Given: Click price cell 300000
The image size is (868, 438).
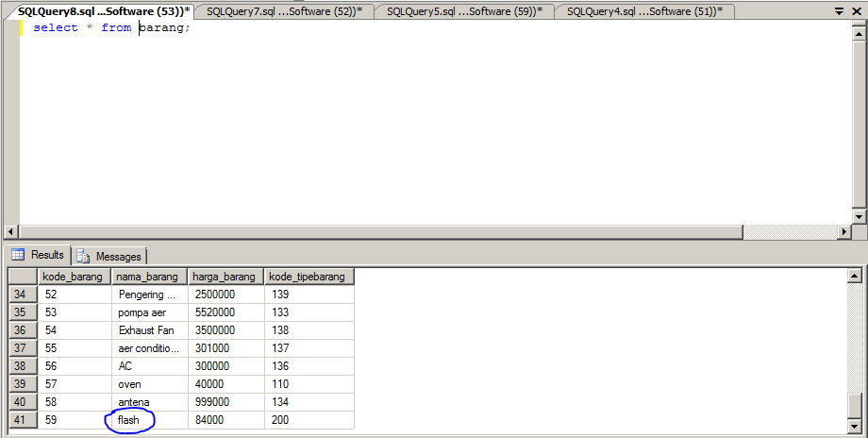Looking at the screenshot, I should click(x=225, y=366).
